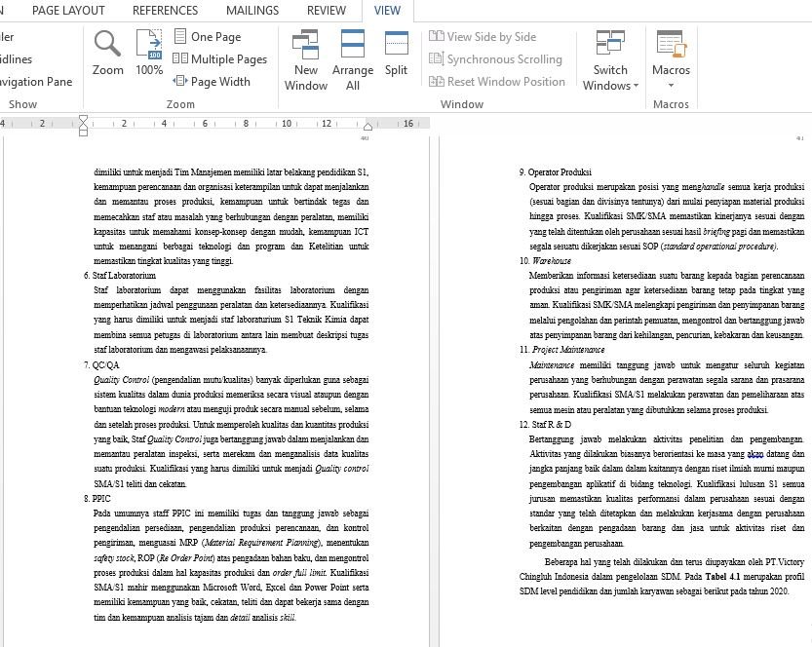Click heading '8. PPIC'
Viewport: 812px width, 647px height.
(x=97, y=499)
